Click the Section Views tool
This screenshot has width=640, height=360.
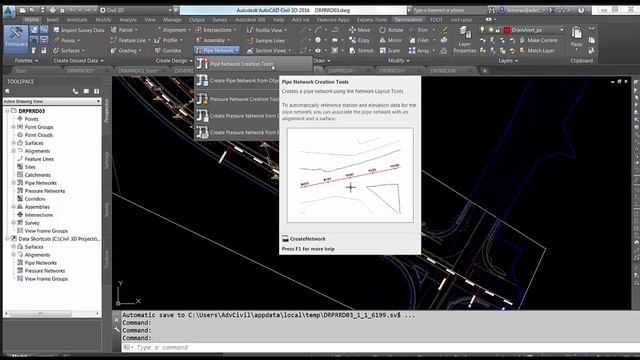[269, 51]
